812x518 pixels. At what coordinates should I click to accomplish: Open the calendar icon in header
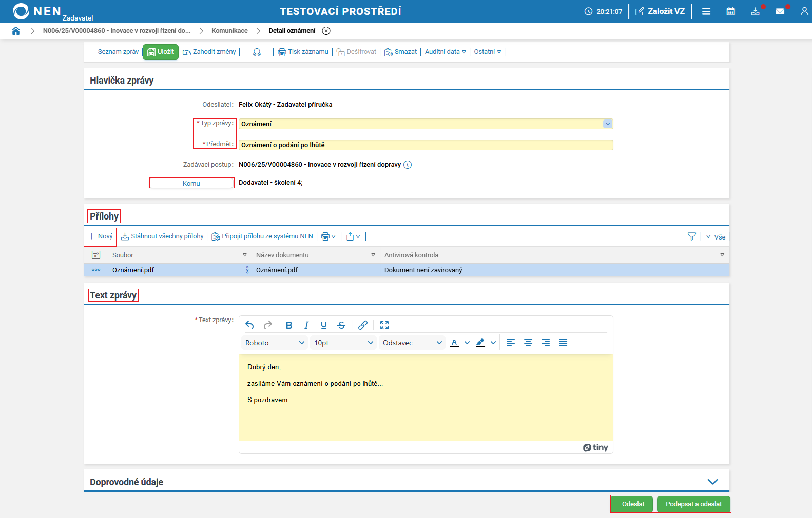(730, 11)
